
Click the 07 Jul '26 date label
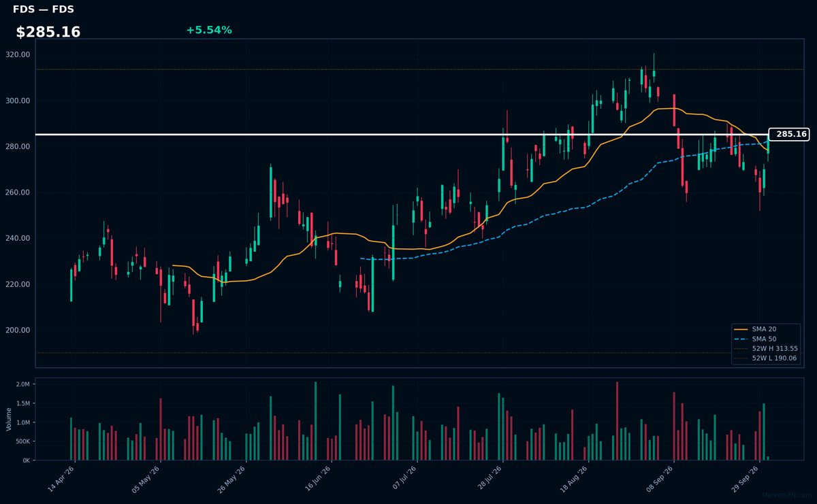tap(404, 478)
